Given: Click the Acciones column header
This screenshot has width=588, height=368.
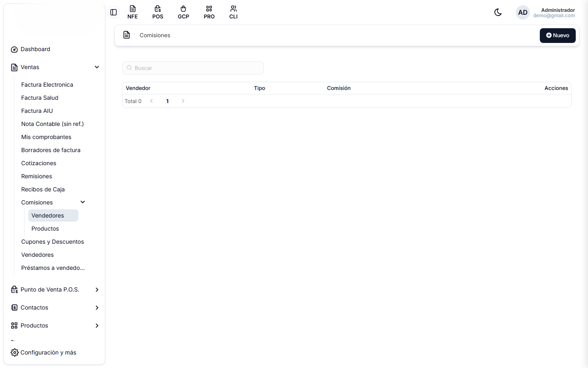Looking at the screenshot, I should point(556,88).
